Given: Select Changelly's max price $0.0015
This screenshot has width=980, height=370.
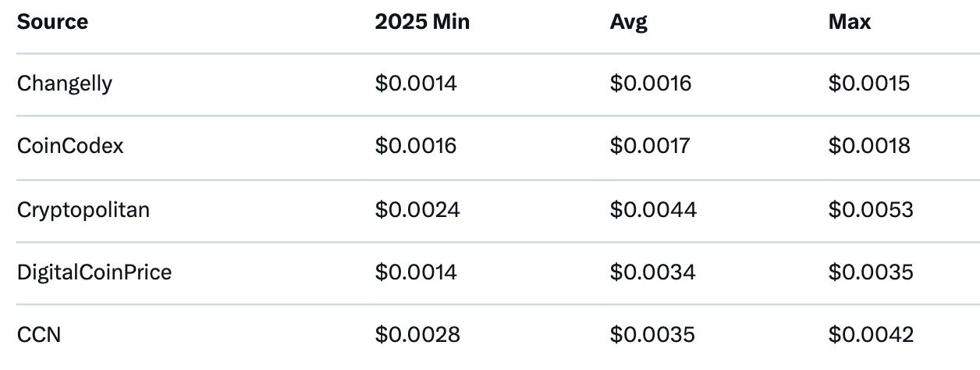Looking at the screenshot, I should (869, 84).
